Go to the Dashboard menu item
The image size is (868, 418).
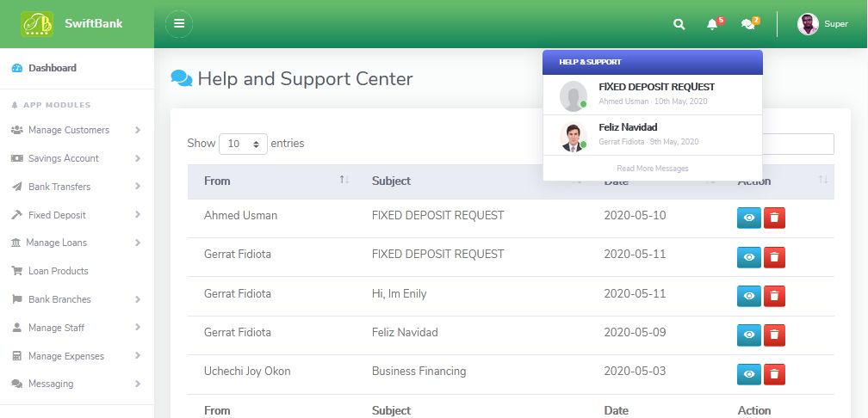tap(52, 68)
